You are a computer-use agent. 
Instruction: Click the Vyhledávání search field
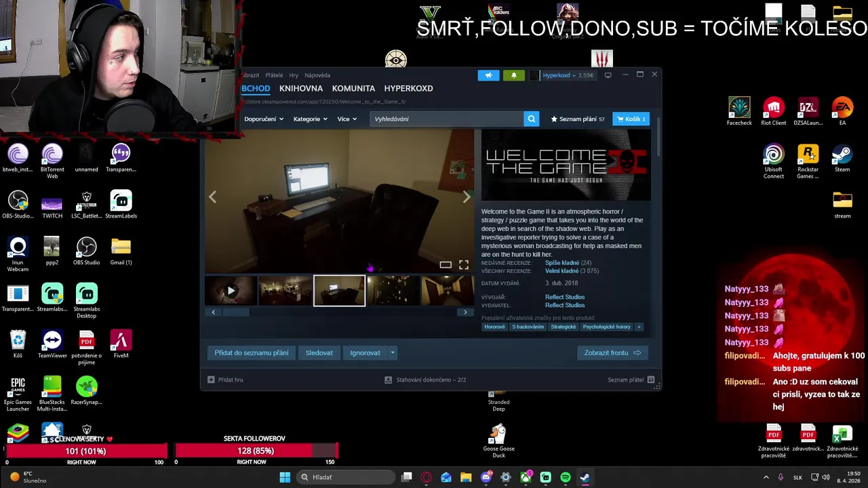point(447,119)
